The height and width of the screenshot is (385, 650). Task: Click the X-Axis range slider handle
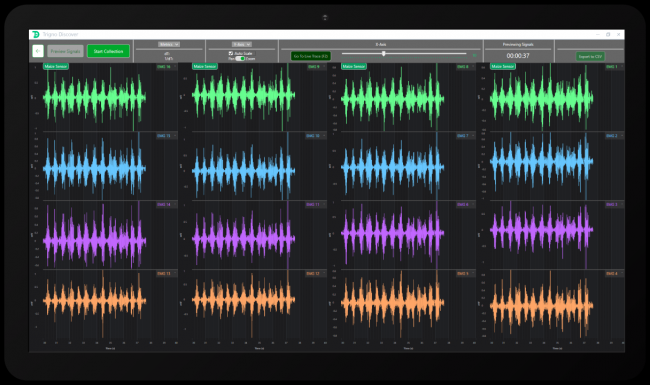pos(384,53)
